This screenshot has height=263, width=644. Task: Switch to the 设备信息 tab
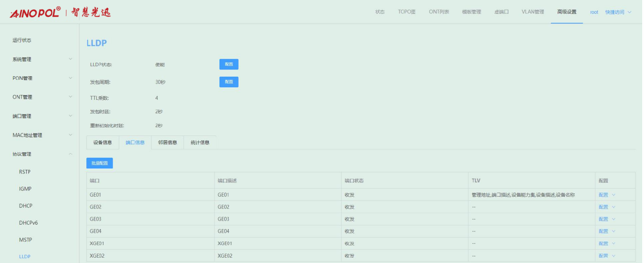click(x=102, y=143)
